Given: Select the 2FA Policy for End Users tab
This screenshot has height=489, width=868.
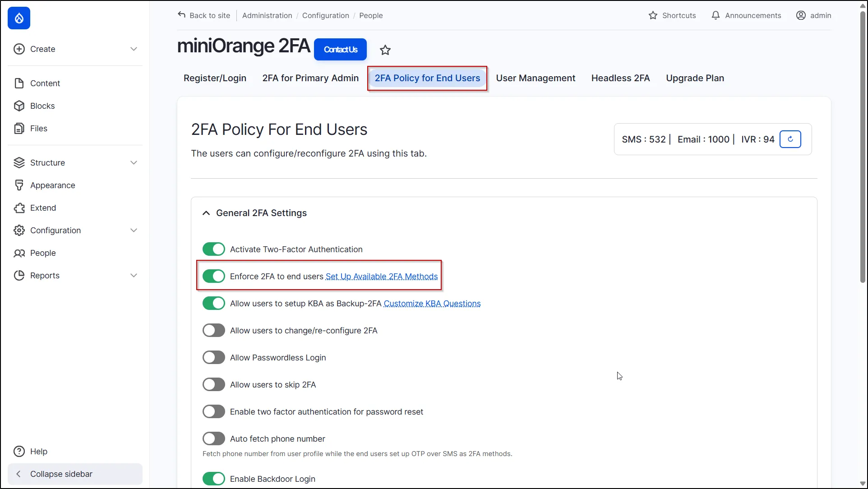Looking at the screenshot, I should pyautogui.click(x=427, y=78).
